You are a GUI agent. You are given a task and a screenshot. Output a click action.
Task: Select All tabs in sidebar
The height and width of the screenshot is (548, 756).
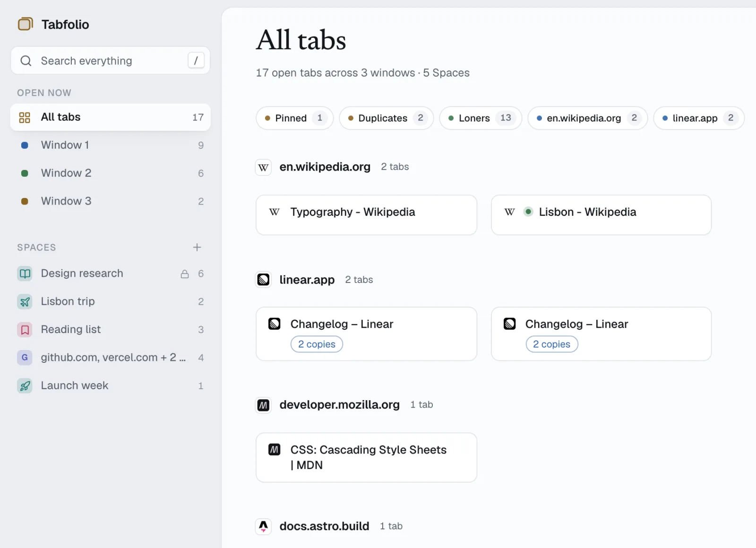coord(111,117)
